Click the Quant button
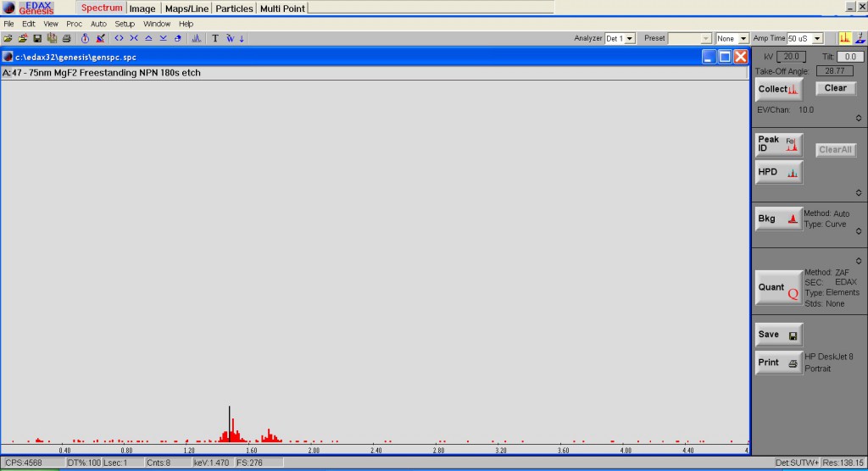Image resolution: width=868 pixels, height=471 pixels. pyautogui.click(x=778, y=287)
